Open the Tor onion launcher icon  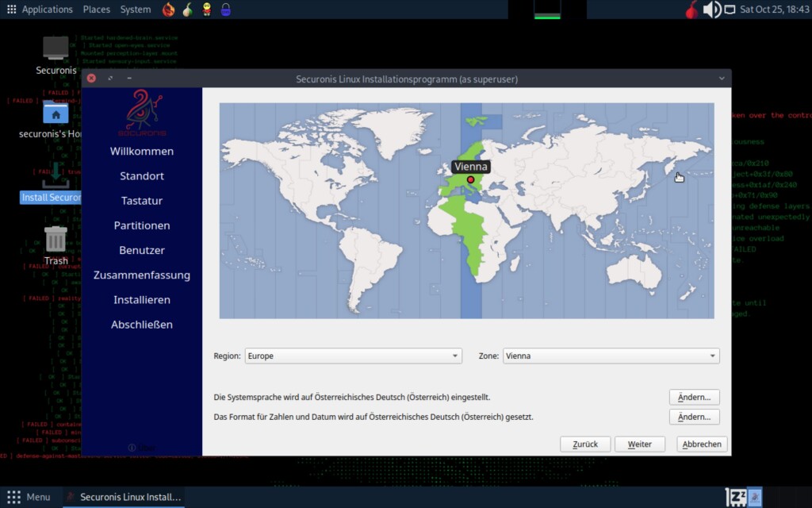click(x=187, y=10)
